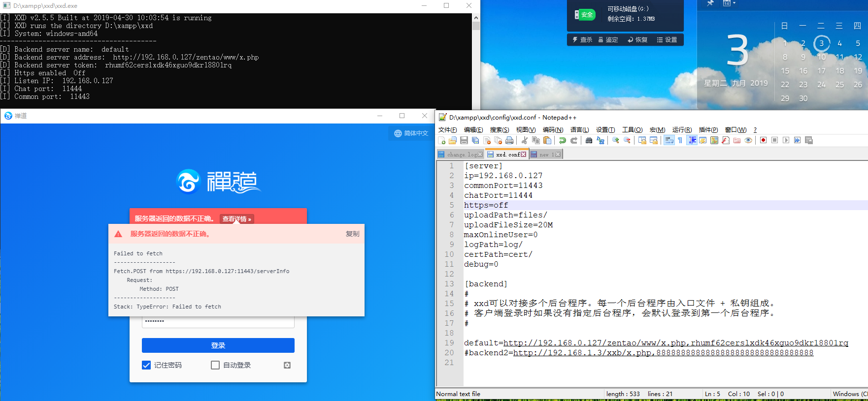Open the 简体中文 language selector
This screenshot has width=868, height=401.
click(x=411, y=133)
